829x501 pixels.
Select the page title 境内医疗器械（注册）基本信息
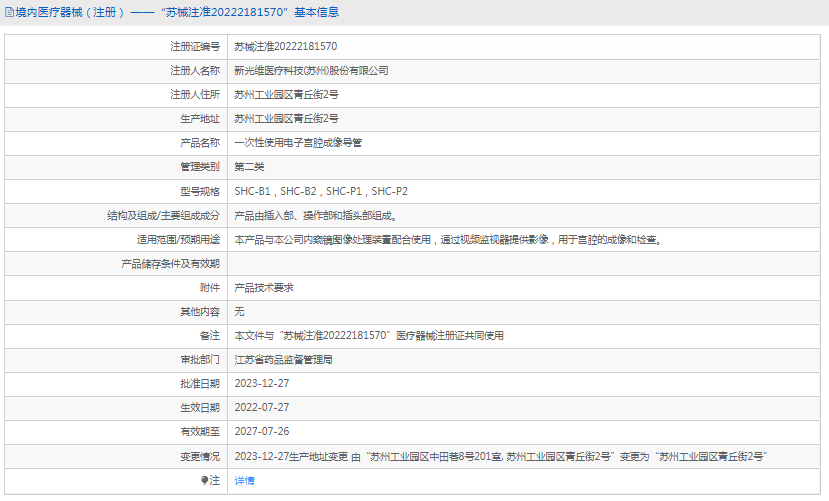(177, 12)
